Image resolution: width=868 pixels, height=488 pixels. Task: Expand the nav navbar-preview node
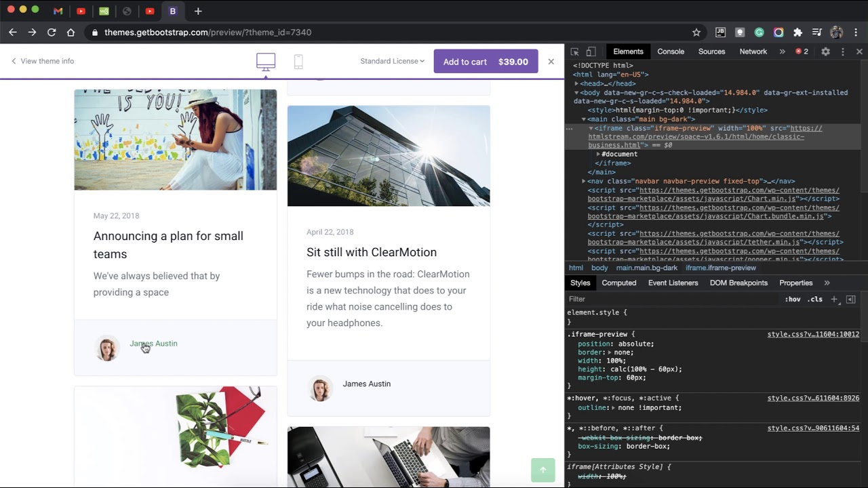coord(583,181)
